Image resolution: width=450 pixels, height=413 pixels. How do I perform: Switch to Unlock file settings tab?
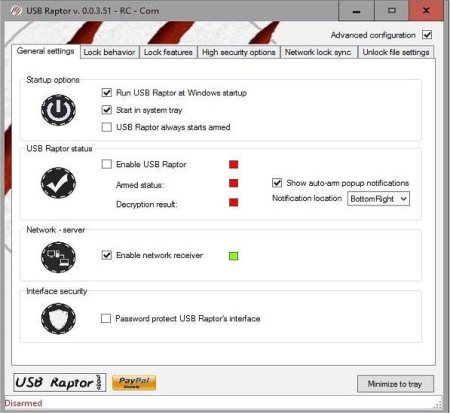(x=396, y=52)
